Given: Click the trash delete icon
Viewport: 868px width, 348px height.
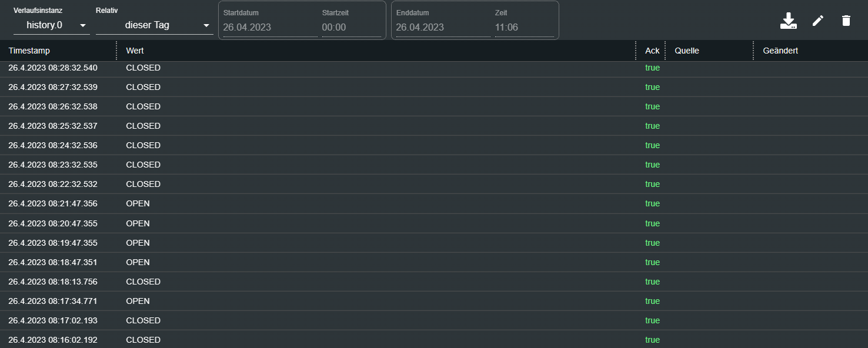Looking at the screenshot, I should [x=846, y=21].
